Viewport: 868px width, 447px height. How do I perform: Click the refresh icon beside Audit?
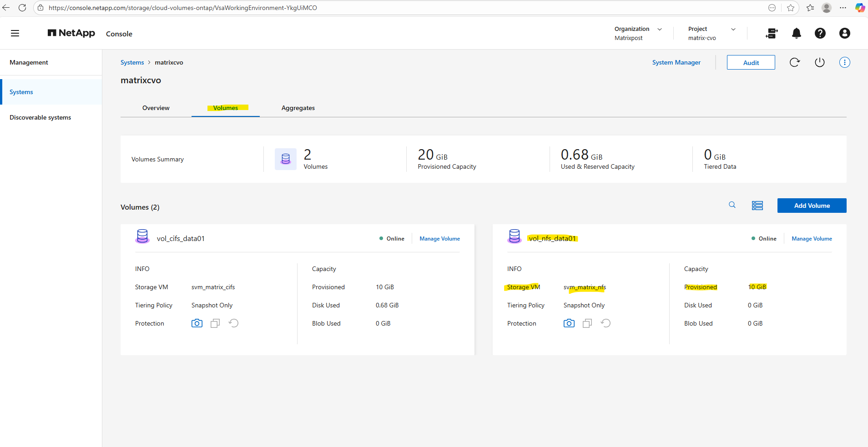coord(794,63)
